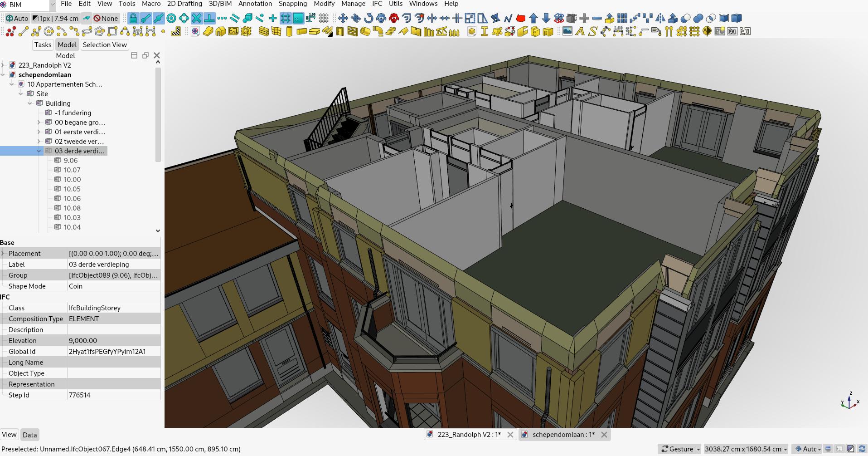Click the refresh icon in the status bar
Screen dimensions: 868x456
[863, 449]
